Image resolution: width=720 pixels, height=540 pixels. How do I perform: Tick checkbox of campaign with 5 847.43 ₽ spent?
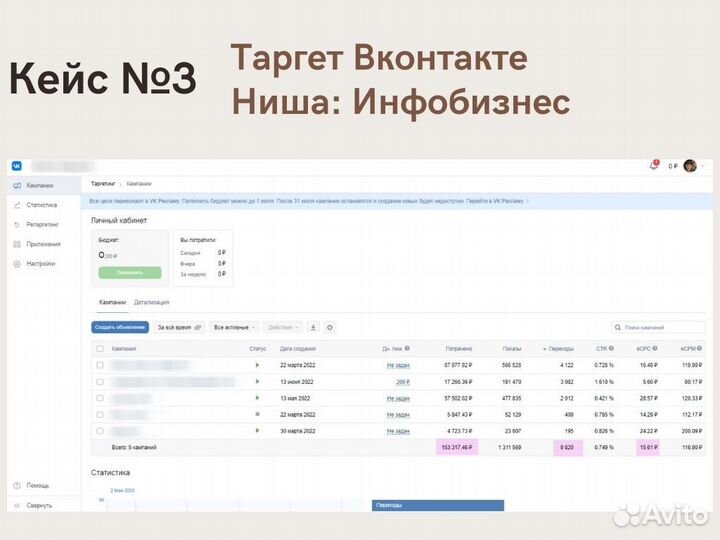coord(100,415)
